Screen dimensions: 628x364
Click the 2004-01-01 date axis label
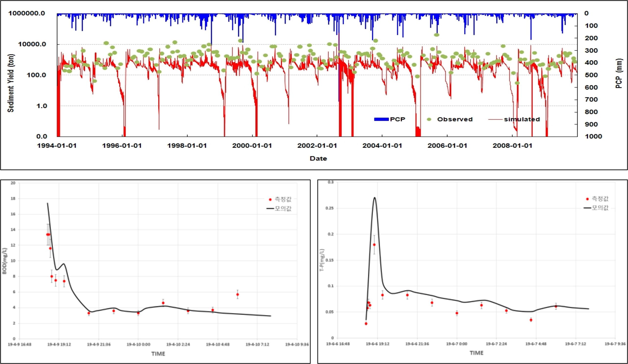tap(382, 146)
